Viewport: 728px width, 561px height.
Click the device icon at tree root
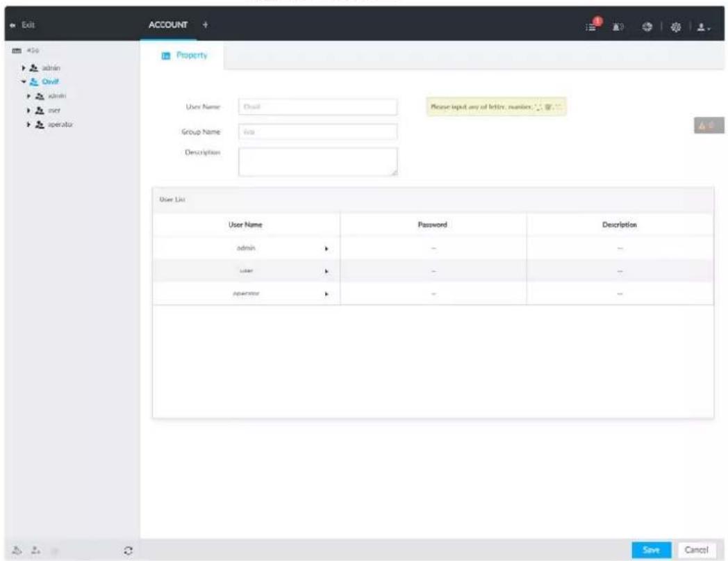click(17, 50)
